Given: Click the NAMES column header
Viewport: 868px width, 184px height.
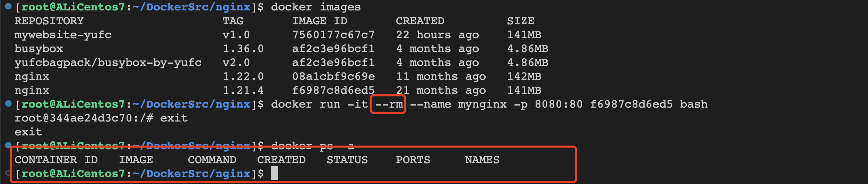Looking at the screenshot, I should tap(482, 160).
